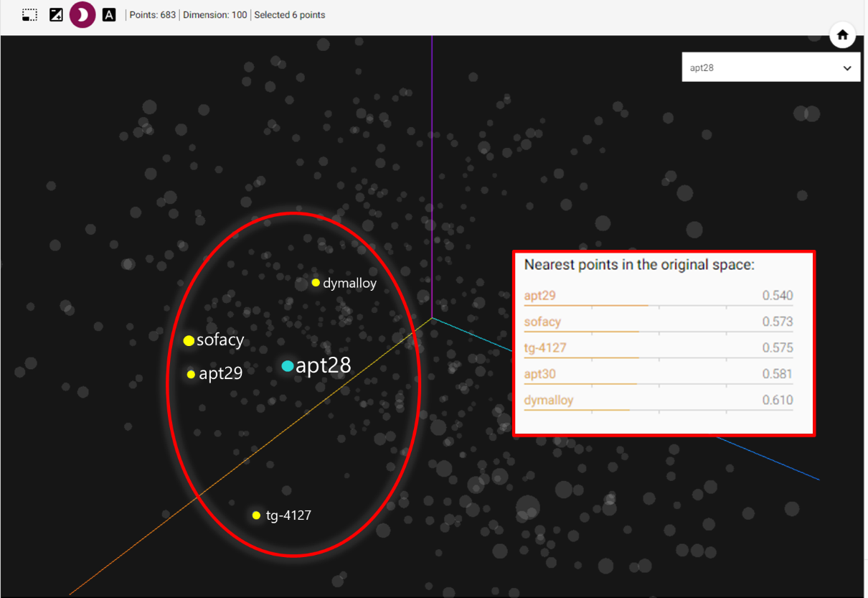Select the yellow apt29 dot in plot
This screenshot has width=868, height=598.
pos(191,374)
